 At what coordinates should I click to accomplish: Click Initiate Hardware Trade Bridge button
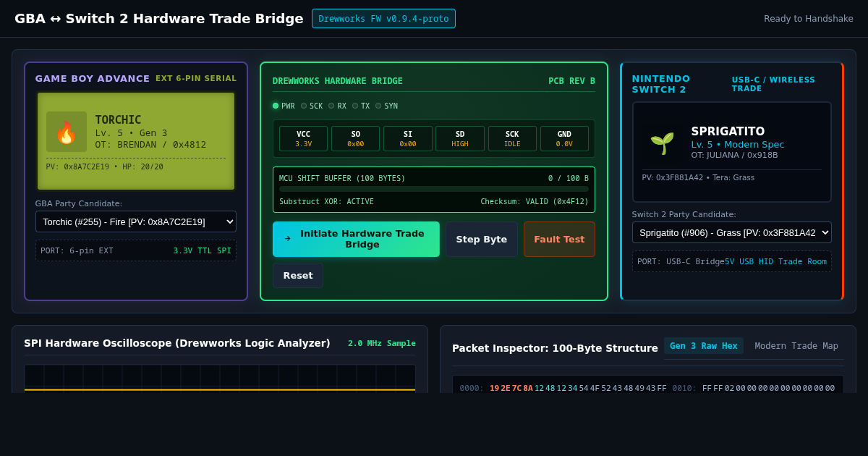coord(356,239)
